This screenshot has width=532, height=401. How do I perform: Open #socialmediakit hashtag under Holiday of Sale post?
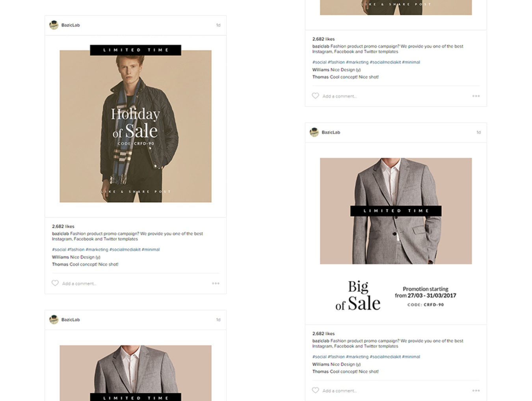[125, 249]
